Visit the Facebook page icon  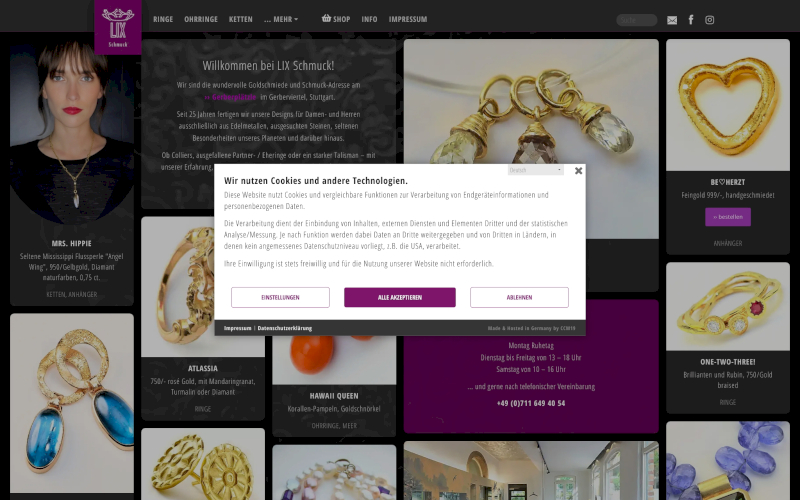[x=691, y=19]
